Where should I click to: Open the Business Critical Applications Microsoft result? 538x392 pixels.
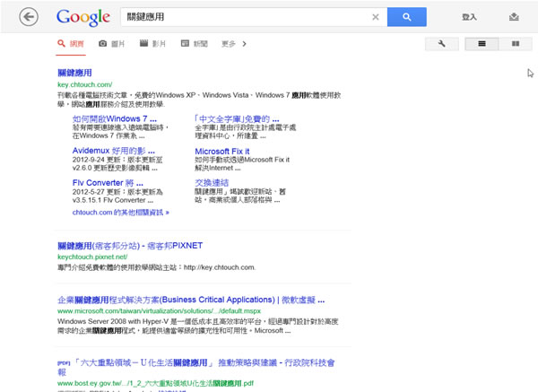coord(191,300)
